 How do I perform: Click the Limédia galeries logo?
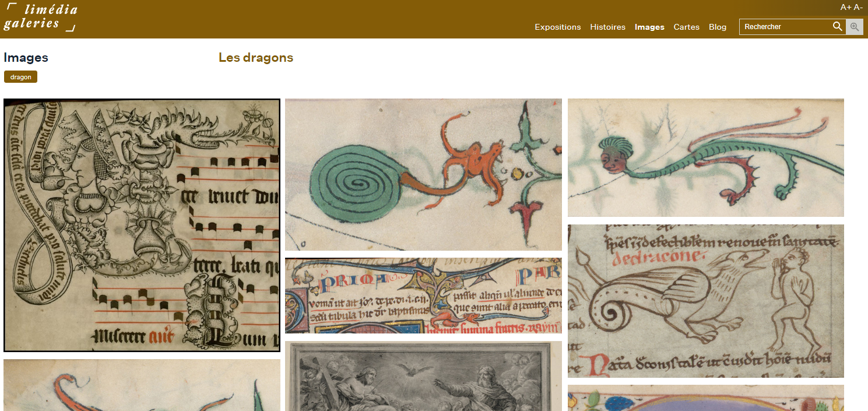40,17
